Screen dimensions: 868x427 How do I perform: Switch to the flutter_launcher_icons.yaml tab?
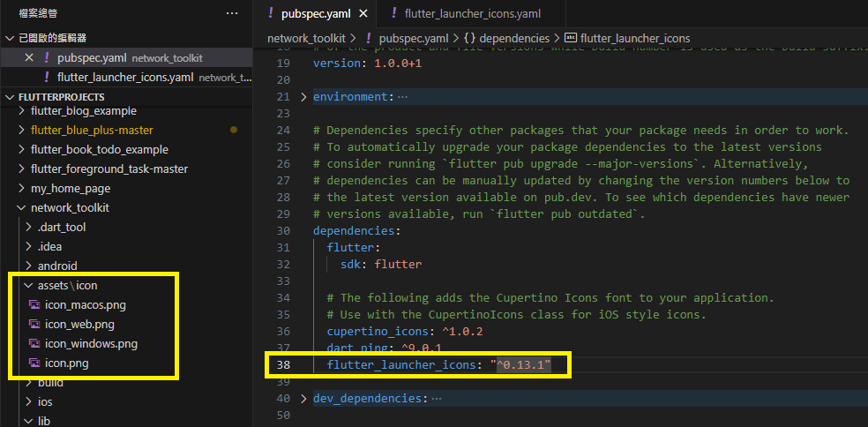click(x=471, y=14)
